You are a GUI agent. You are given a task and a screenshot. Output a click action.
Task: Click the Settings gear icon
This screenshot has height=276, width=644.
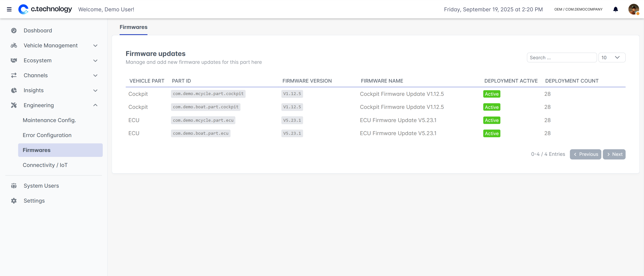(14, 201)
